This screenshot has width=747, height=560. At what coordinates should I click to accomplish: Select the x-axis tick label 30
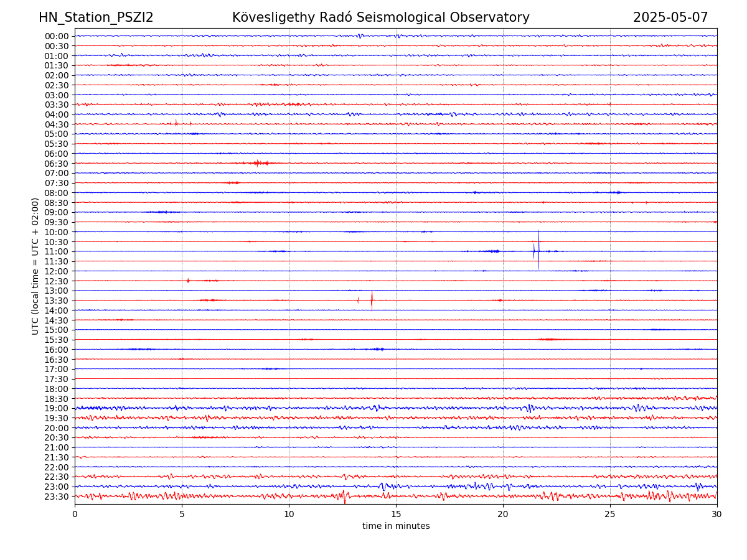click(x=717, y=515)
